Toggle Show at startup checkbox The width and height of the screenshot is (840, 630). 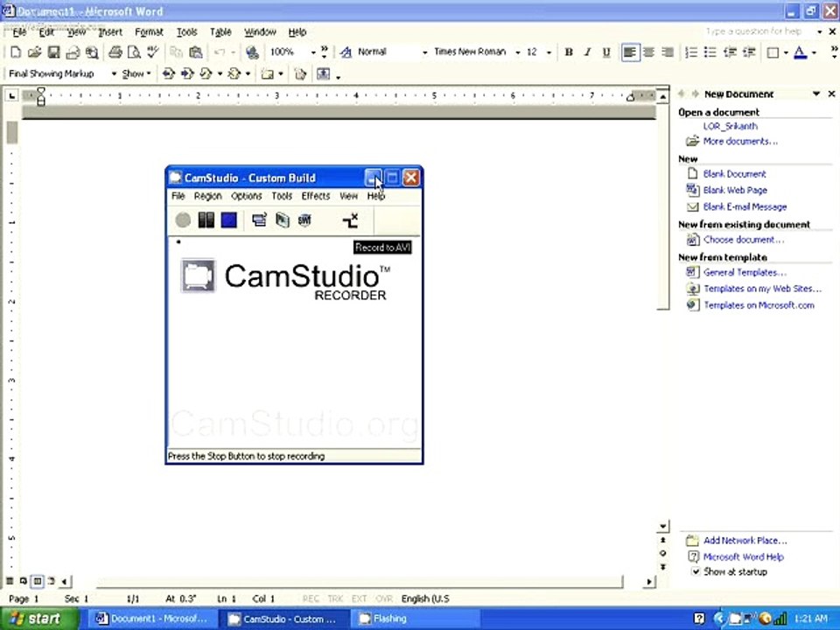696,571
